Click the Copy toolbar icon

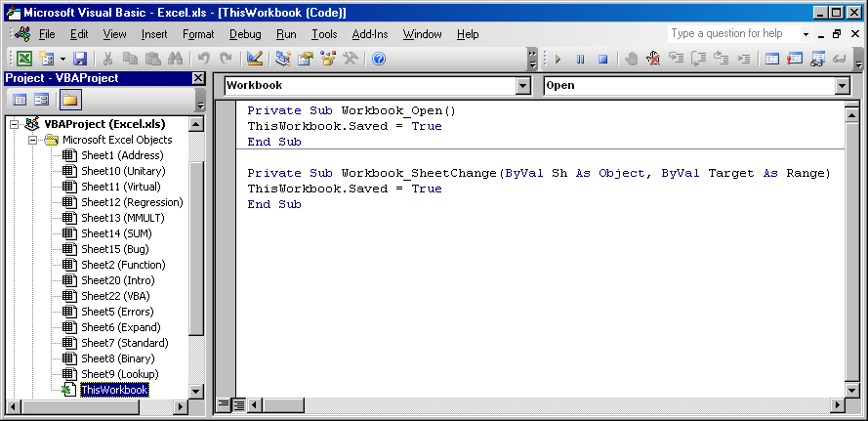[x=130, y=59]
